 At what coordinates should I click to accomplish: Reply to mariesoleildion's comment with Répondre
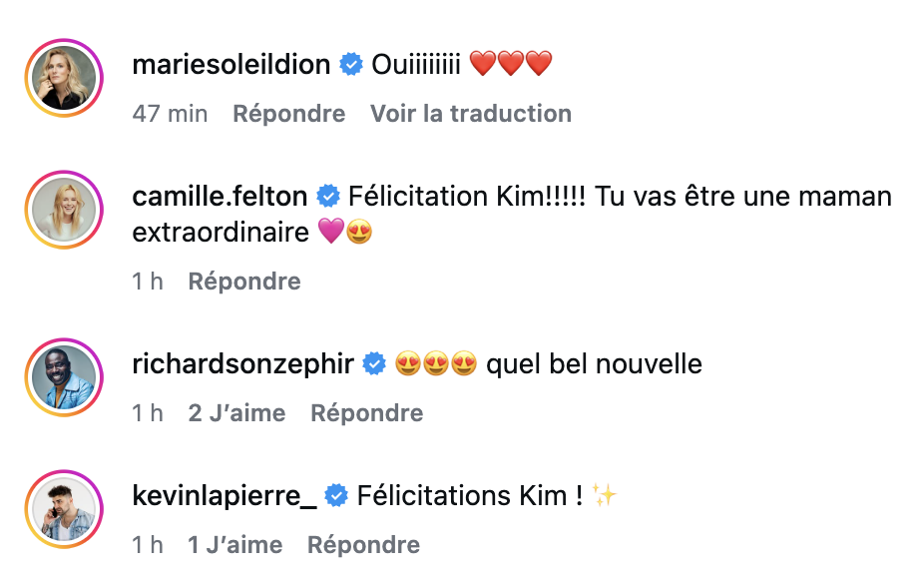pyautogui.click(x=289, y=114)
